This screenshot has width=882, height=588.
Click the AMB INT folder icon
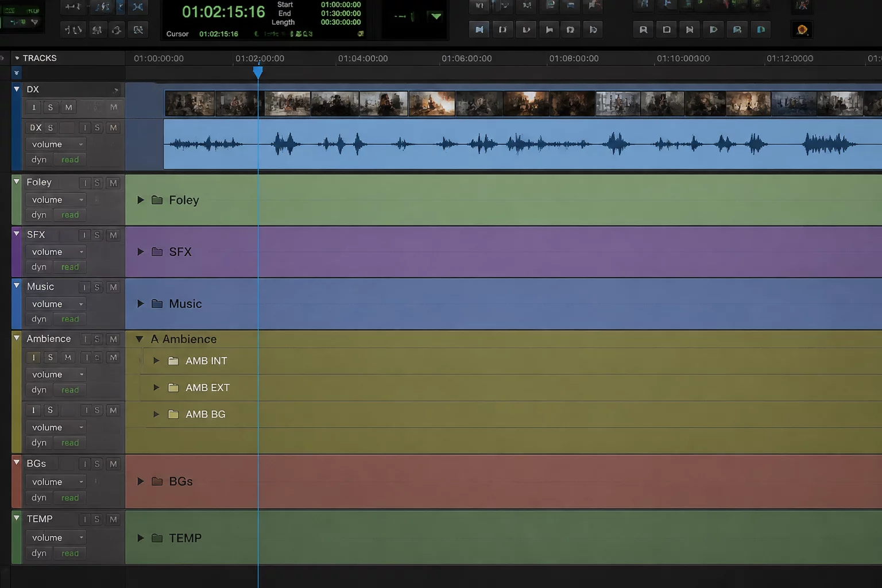(x=173, y=361)
